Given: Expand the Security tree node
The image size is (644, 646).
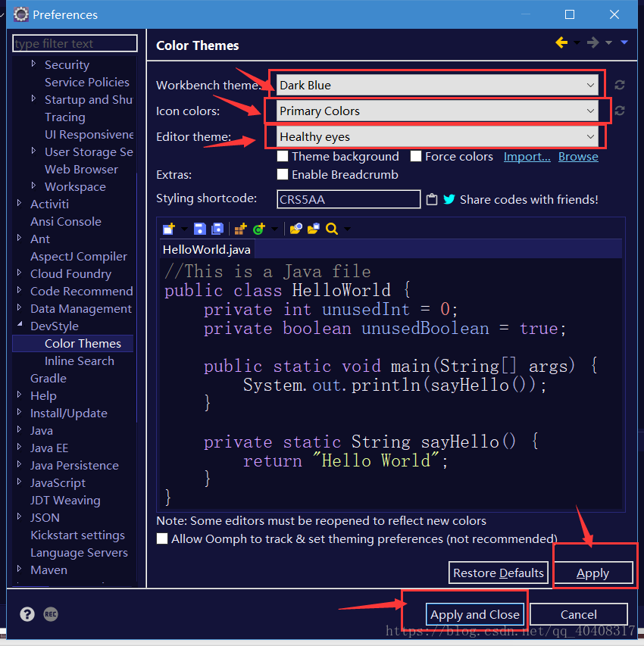Looking at the screenshot, I should [34, 64].
